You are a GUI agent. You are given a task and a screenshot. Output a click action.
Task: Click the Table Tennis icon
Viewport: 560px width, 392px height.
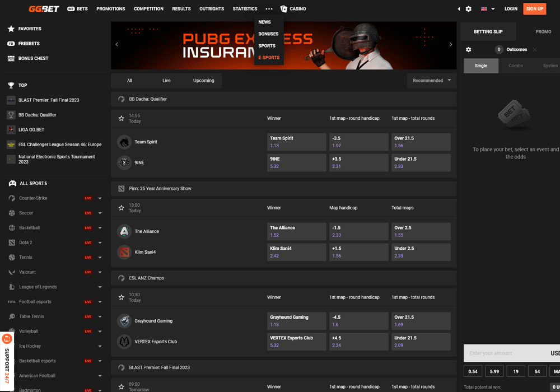pyautogui.click(x=12, y=316)
